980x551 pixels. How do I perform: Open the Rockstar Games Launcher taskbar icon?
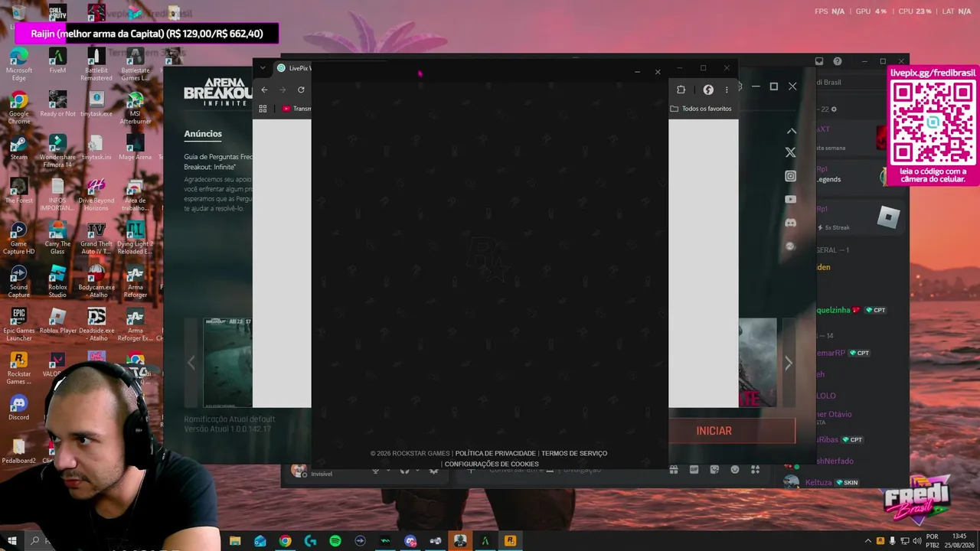click(x=510, y=541)
